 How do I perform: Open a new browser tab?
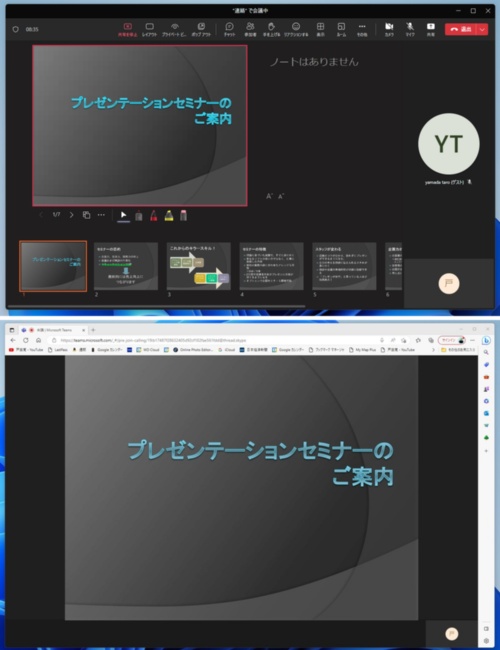[93, 330]
